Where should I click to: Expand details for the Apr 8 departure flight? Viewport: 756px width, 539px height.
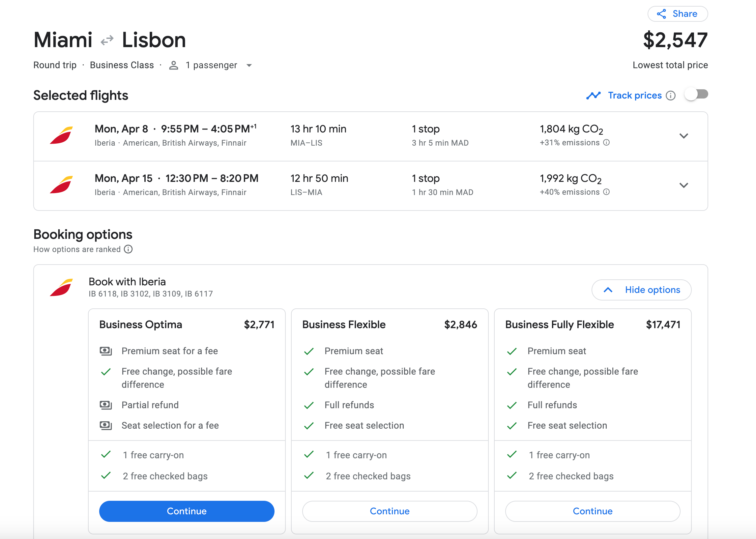(684, 136)
